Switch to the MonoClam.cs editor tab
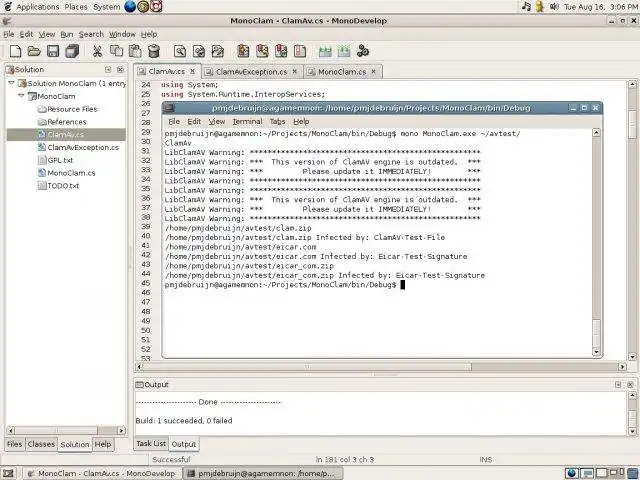 [342, 72]
